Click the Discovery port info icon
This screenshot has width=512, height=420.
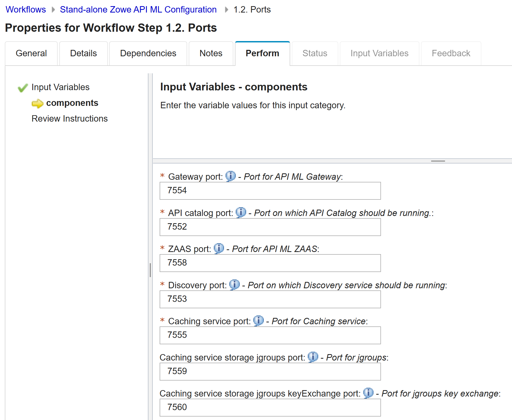click(234, 285)
